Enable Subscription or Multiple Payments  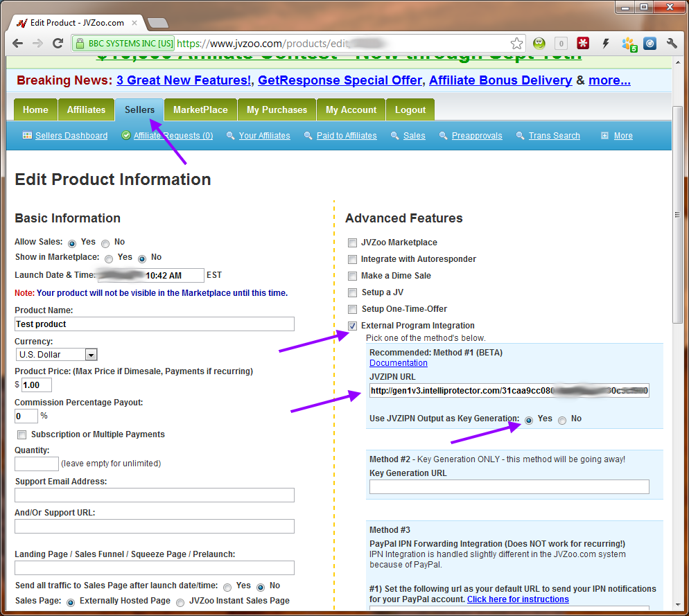pos(21,434)
